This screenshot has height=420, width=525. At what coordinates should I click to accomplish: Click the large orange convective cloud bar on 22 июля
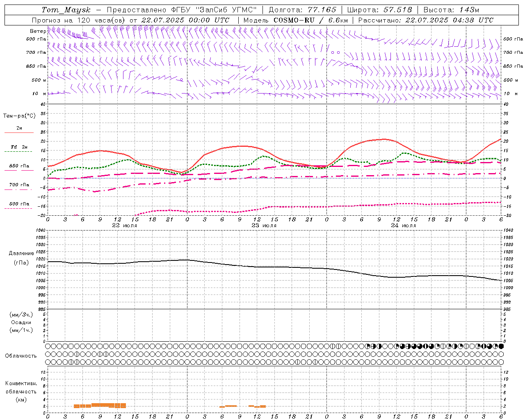100,406
